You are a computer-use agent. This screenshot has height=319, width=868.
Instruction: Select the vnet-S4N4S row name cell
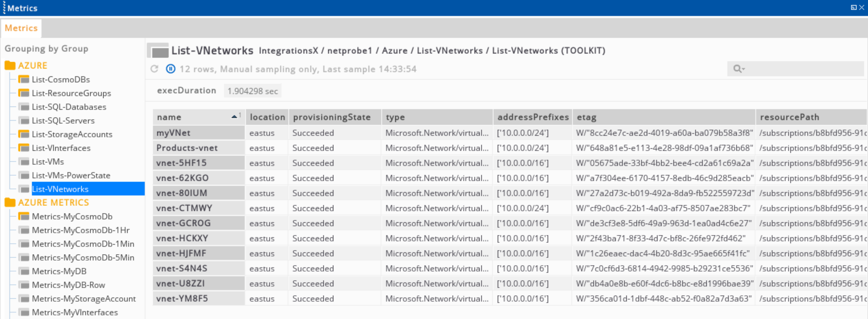coord(199,268)
